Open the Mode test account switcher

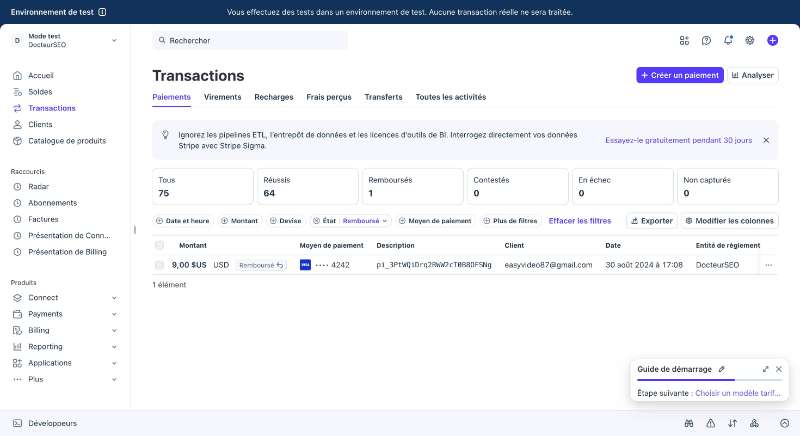click(64, 40)
